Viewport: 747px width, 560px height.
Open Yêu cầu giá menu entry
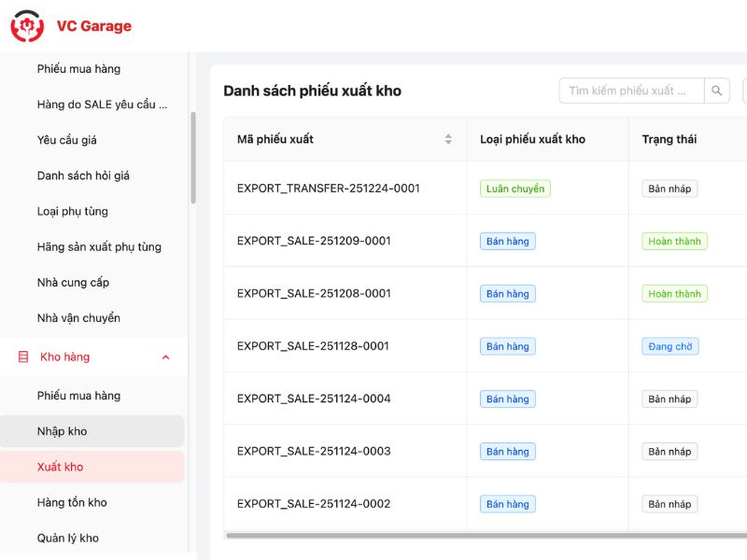pyautogui.click(x=66, y=140)
